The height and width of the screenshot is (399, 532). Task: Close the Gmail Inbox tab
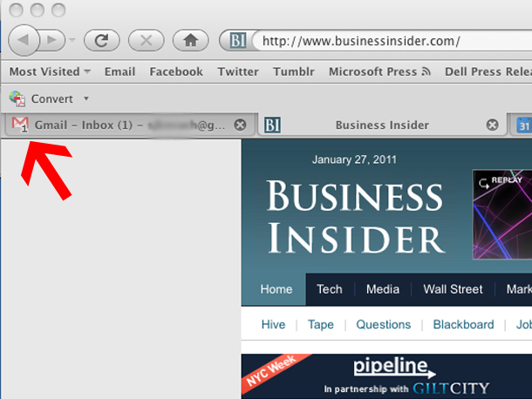[x=240, y=125]
